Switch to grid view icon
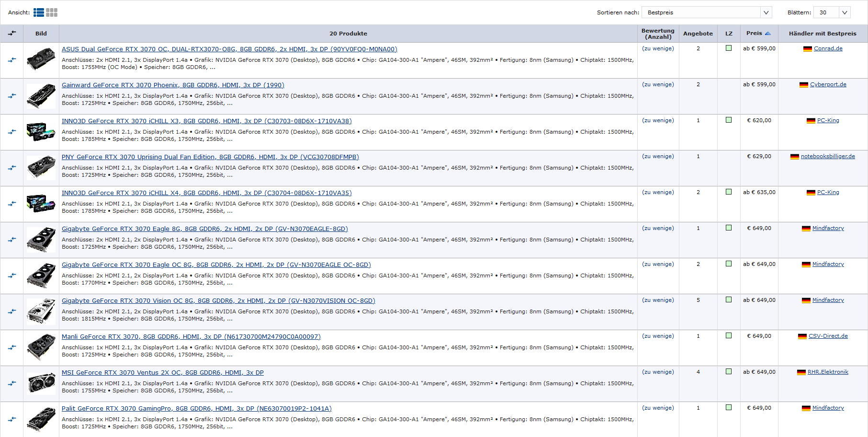Image resolution: width=868 pixels, height=437 pixels. tap(52, 12)
